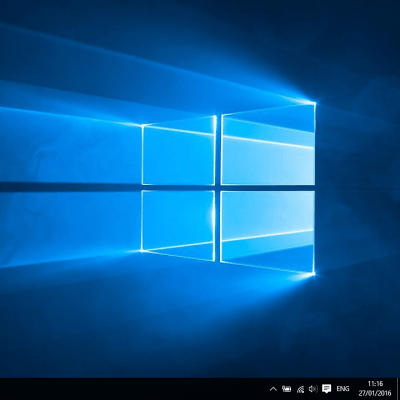This screenshot has height=400, width=400.
Task: Click the bright flare at logo's top-right corner
Action: (x=314, y=103)
